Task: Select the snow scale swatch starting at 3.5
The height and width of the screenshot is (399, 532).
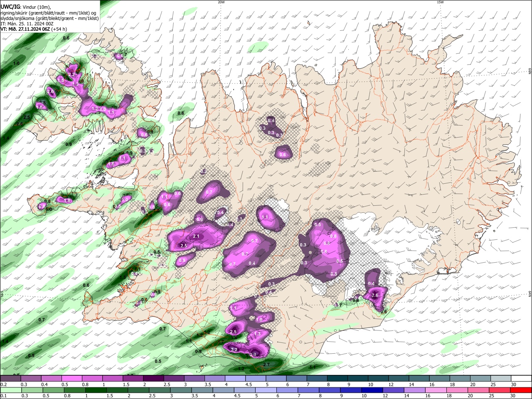Action: (x=214, y=378)
